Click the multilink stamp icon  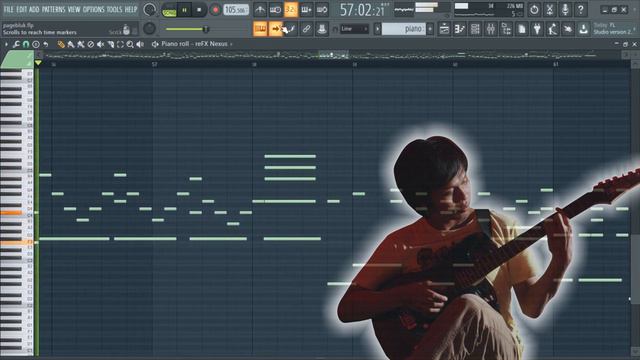coord(322,29)
